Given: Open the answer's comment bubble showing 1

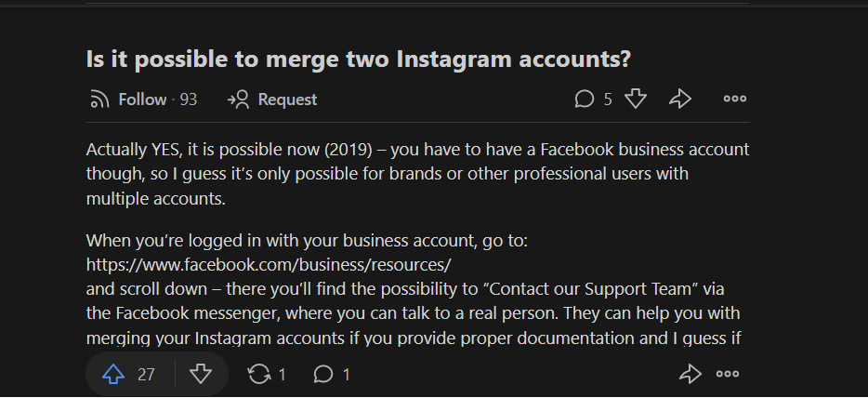Looking at the screenshot, I should pos(323,375).
